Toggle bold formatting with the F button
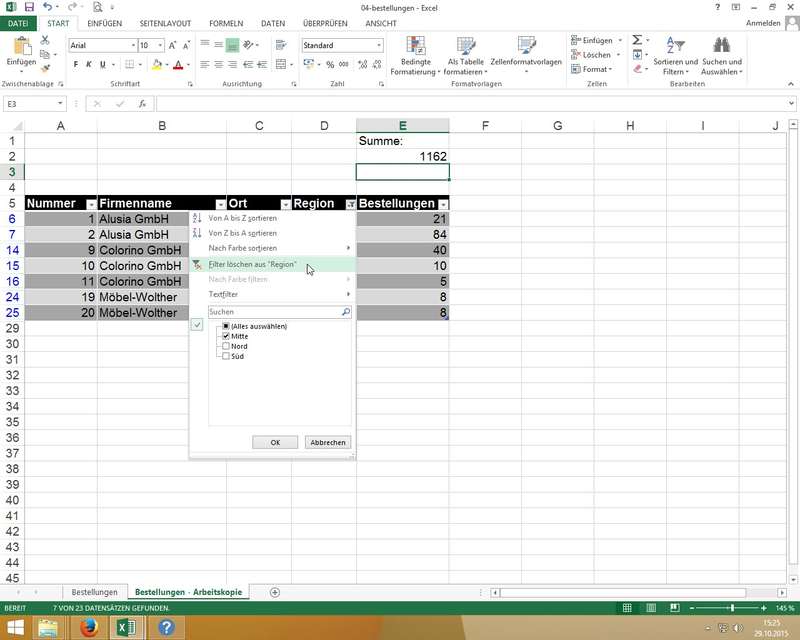 click(x=75, y=65)
